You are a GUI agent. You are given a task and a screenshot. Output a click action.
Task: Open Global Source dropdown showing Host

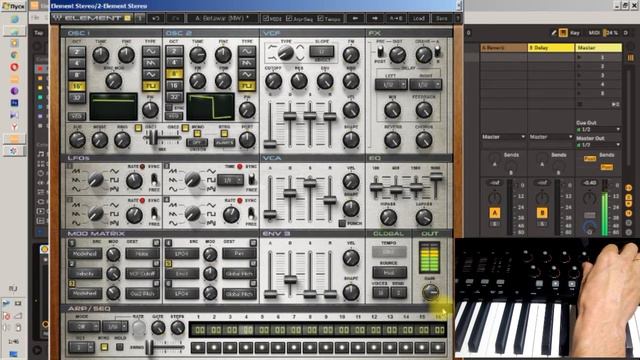point(389,272)
